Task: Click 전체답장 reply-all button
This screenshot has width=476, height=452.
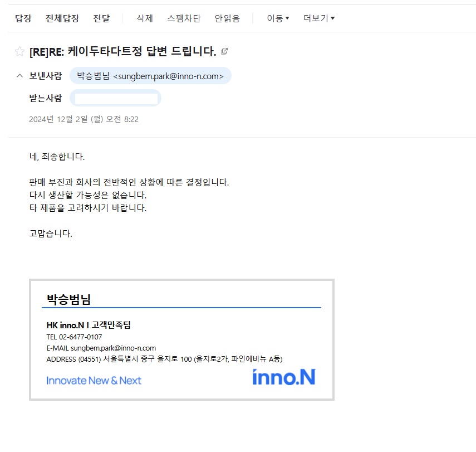Action: click(x=62, y=18)
